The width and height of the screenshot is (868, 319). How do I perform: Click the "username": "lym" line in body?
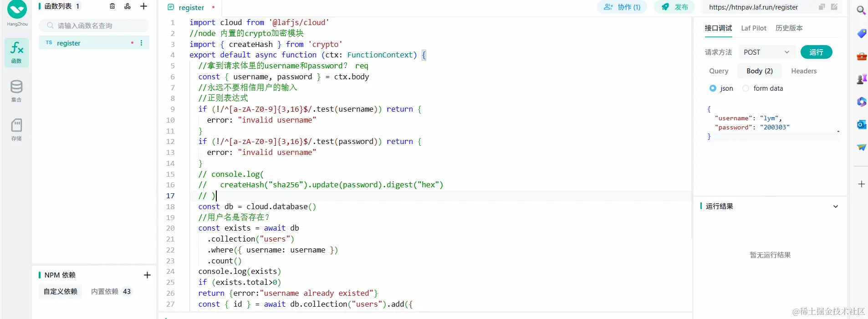[x=748, y=118]
